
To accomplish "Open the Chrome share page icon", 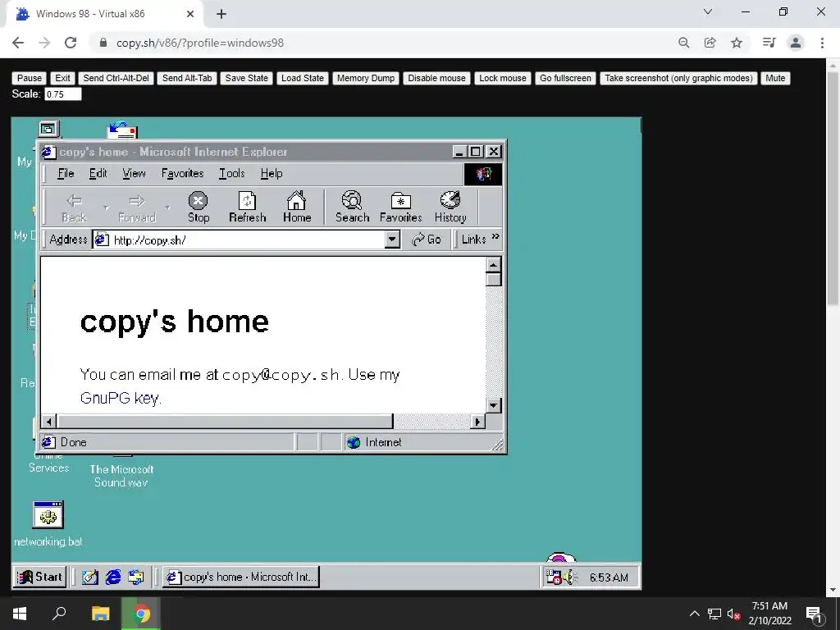I will click(710, 43).
